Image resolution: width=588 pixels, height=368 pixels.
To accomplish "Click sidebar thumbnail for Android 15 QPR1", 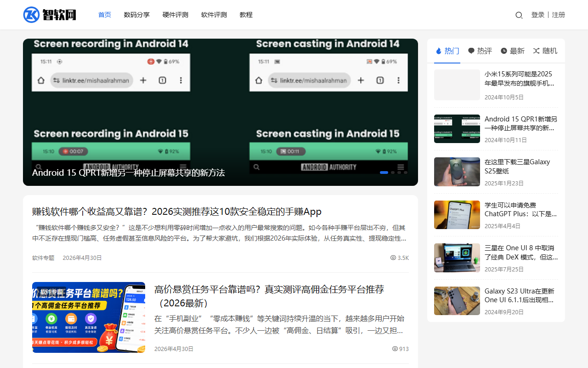I will pos(457,129).
